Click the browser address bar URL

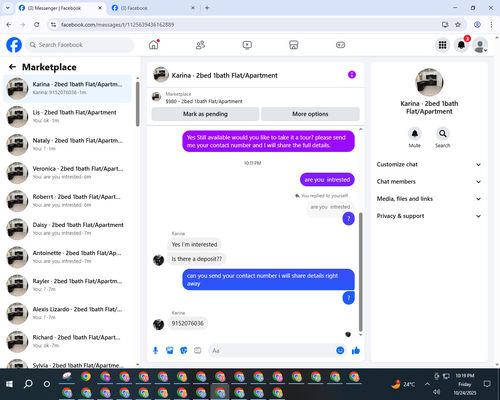tap(117, 25)
